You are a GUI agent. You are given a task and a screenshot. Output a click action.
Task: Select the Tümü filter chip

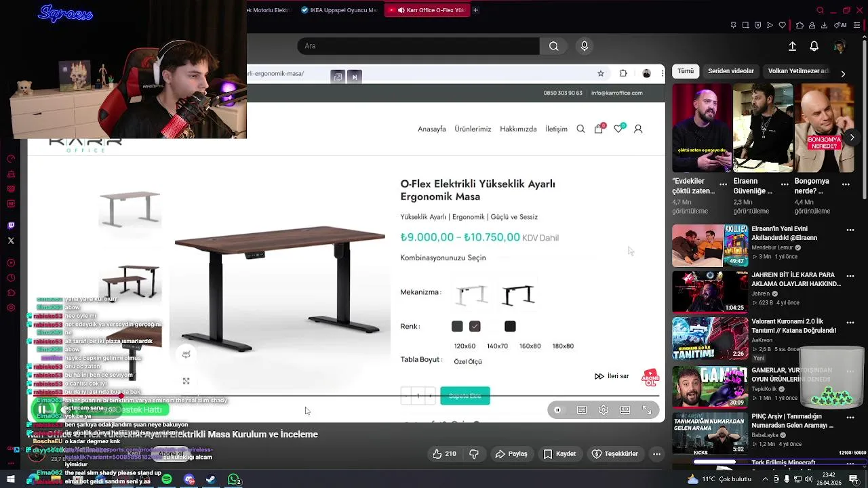[686, 71]
